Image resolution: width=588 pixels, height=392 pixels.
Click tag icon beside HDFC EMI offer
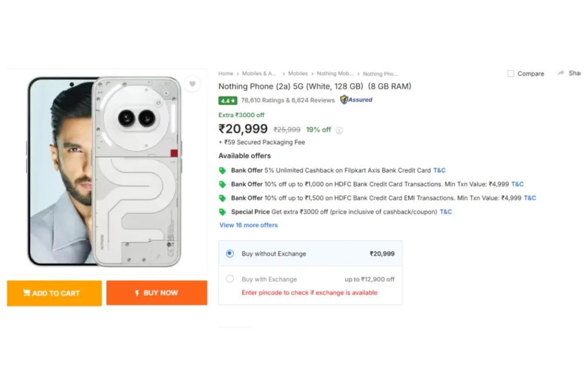coord(222,198)
